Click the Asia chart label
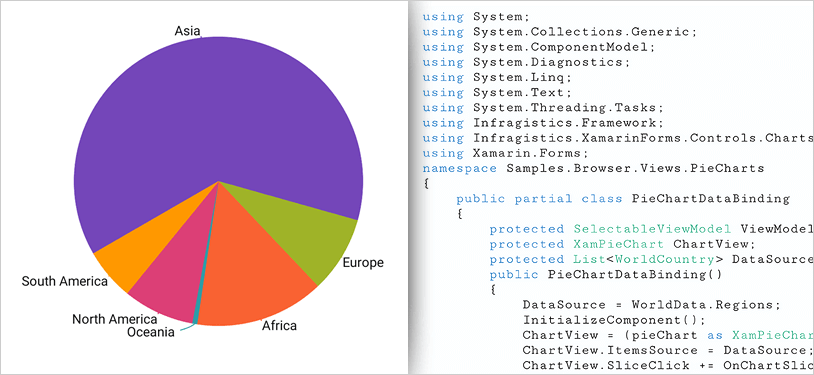814x375 pixels. [187, 31]
